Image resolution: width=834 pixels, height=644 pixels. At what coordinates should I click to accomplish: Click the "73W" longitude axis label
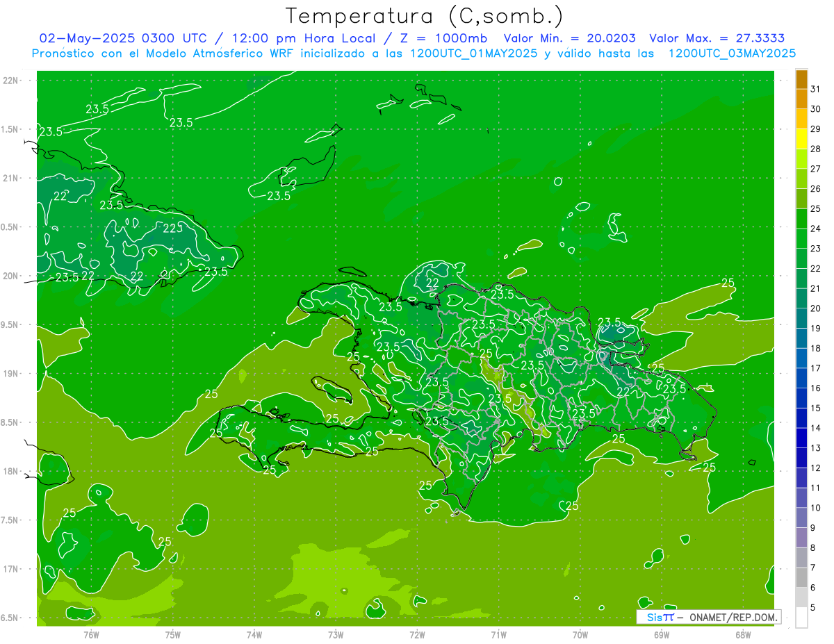(336, 635)
